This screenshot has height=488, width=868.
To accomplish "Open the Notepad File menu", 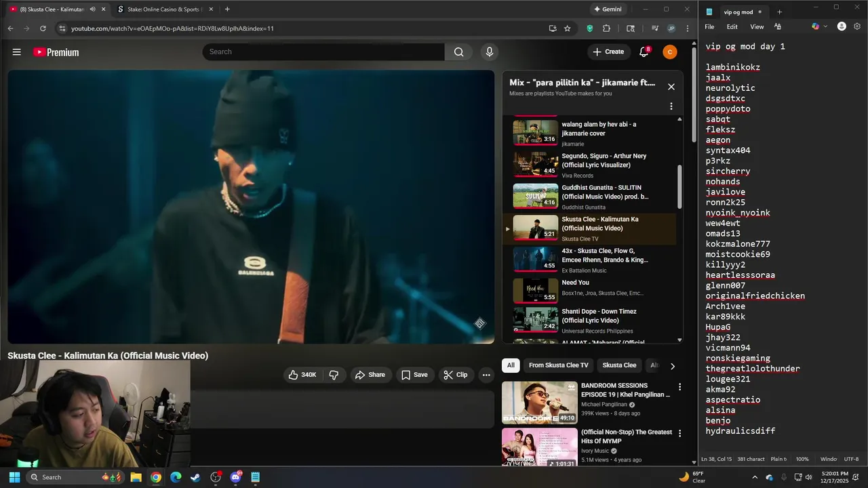I will pos(709,26).
